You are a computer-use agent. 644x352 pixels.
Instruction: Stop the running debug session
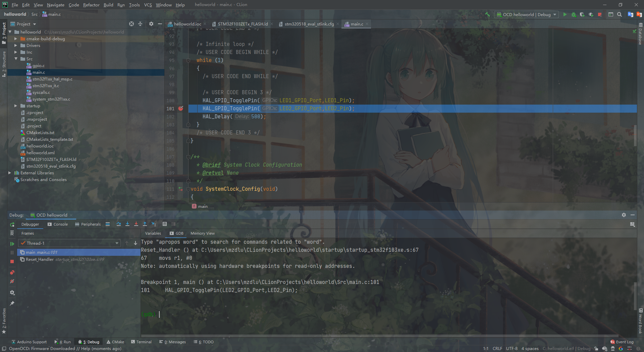[x=12, y=261]
